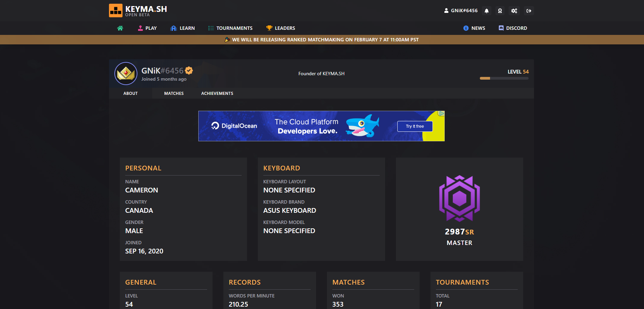Click the logout arrow icon
644x309 pixels.
[x=529, y=11]
